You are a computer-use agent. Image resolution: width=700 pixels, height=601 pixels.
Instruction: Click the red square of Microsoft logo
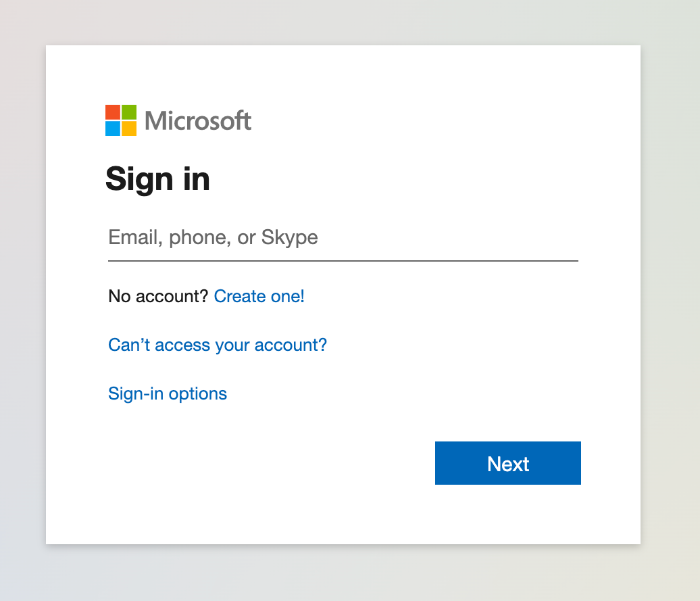click(x=113, y=112)
